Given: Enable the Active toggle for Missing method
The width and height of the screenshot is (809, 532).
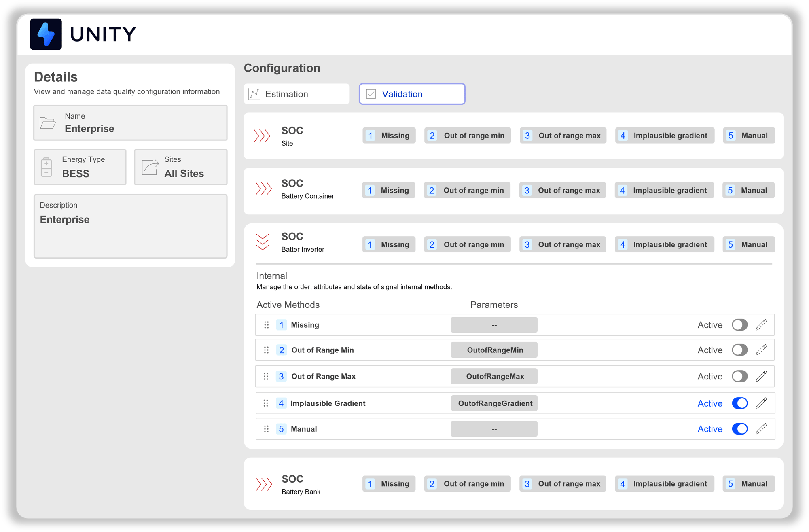Looking at the screenshot, I should [740, 324].
